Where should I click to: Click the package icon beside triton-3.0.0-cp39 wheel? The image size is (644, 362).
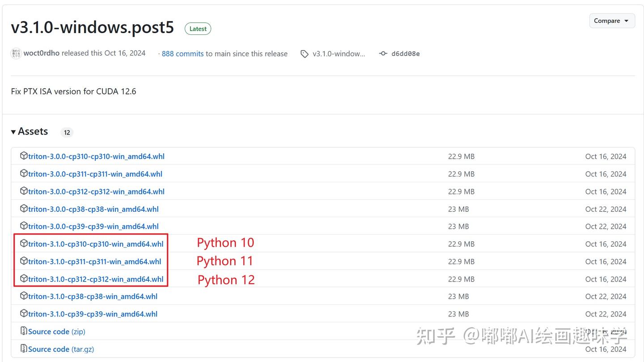pyautogui.click(x=24, y=226)
